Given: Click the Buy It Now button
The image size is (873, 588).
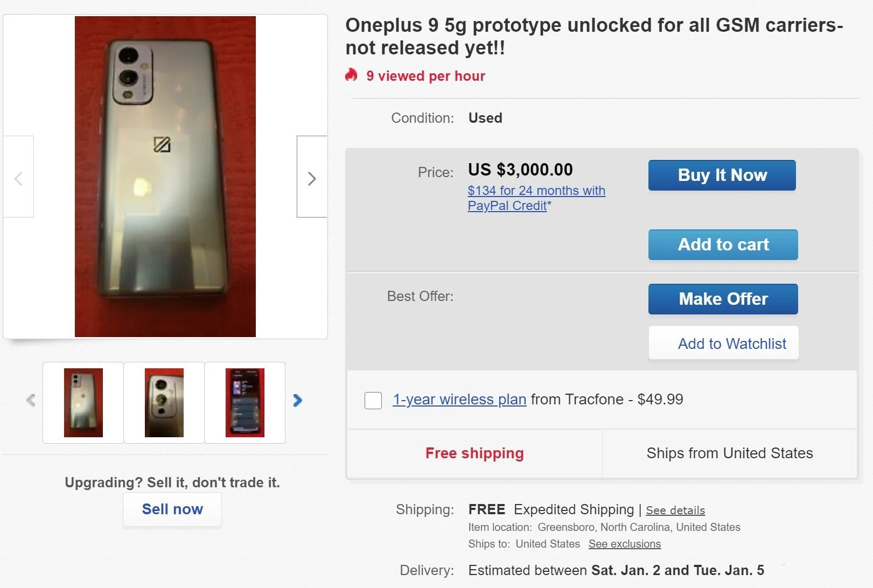Looking at the screenshot, I should click(722, 175).
